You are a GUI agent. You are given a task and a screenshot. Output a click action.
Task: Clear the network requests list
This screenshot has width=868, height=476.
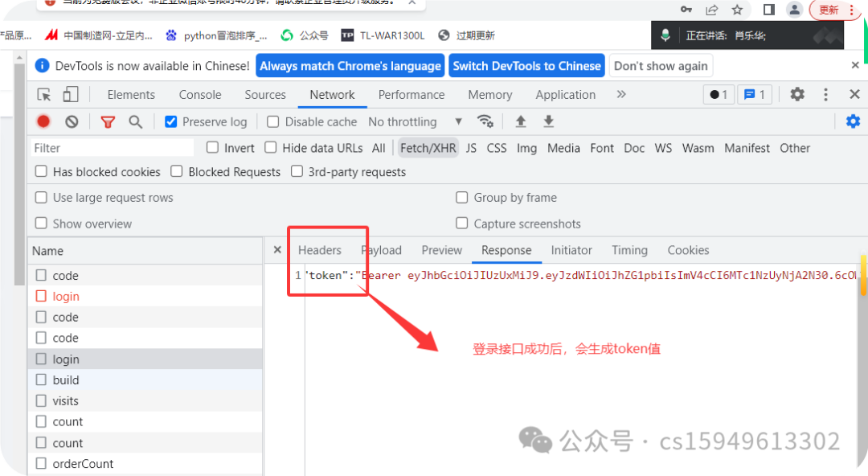[x=72, y=121]
